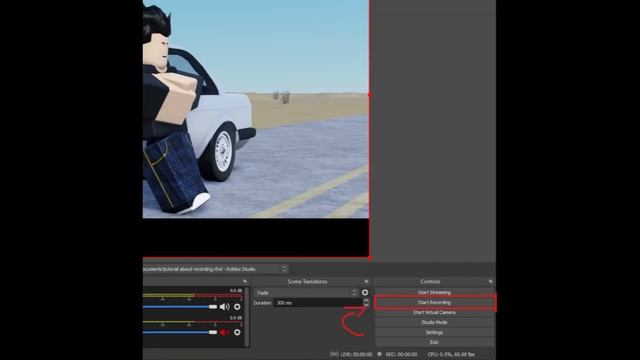Click the live streaming status icon

pyautogui.click(x=334, y=354)
